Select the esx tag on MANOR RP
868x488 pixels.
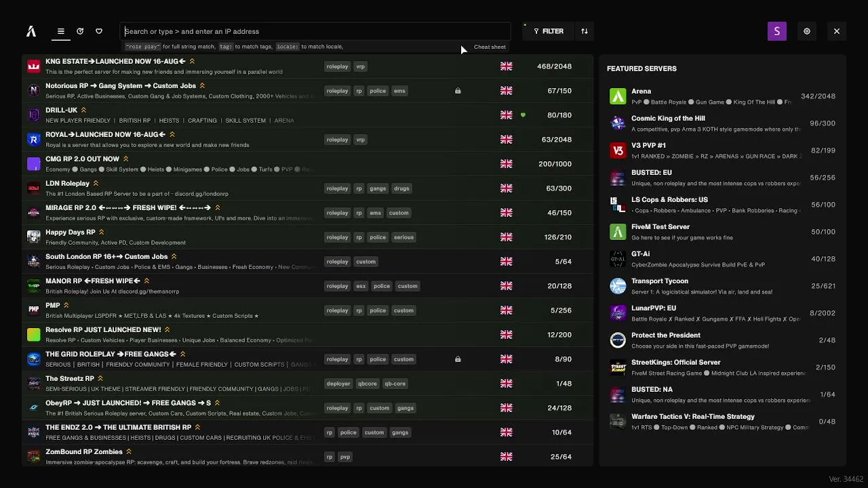tap(361, 286)
